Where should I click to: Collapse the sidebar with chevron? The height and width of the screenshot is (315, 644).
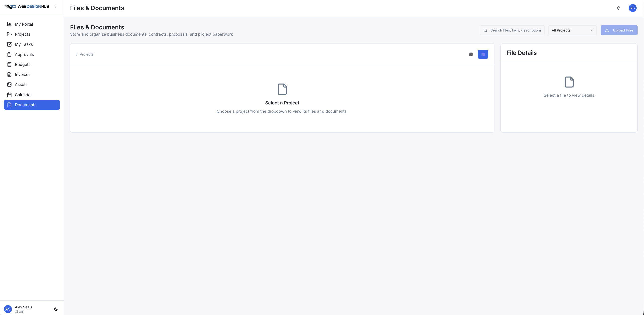(56, 7)
